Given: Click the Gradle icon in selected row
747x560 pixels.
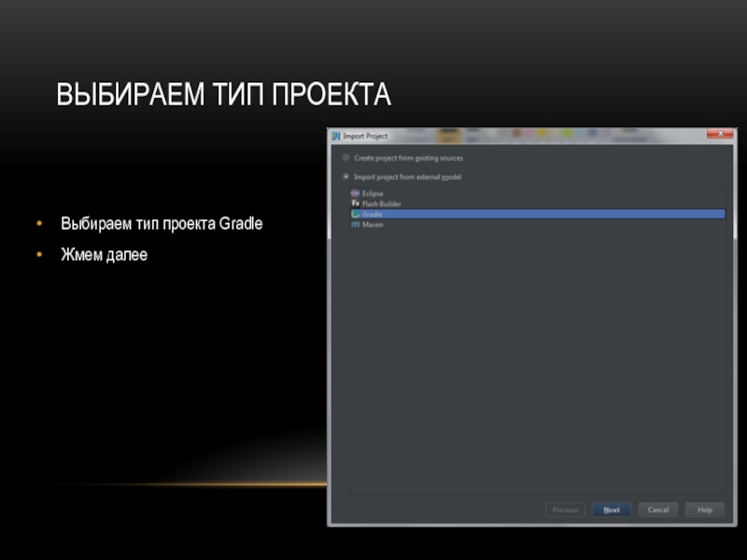Looking at the screenshot, I should pyautogui.click(x=356, y=215).
